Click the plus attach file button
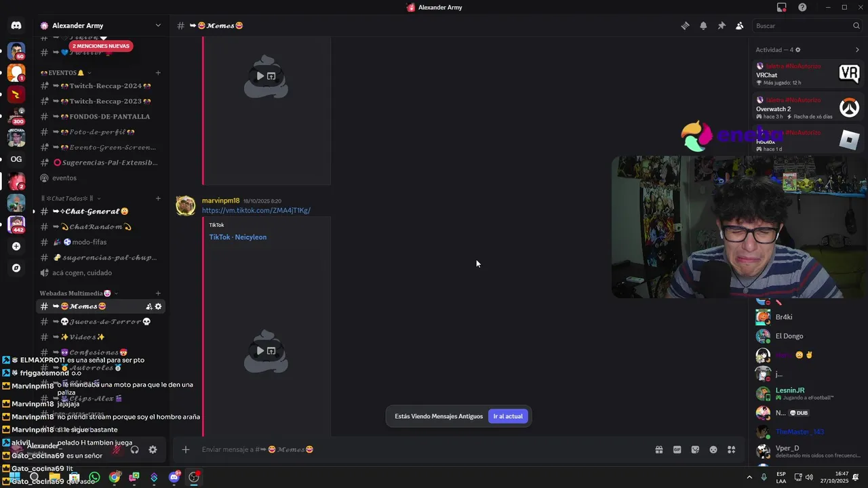 click(x=185, y=449)
